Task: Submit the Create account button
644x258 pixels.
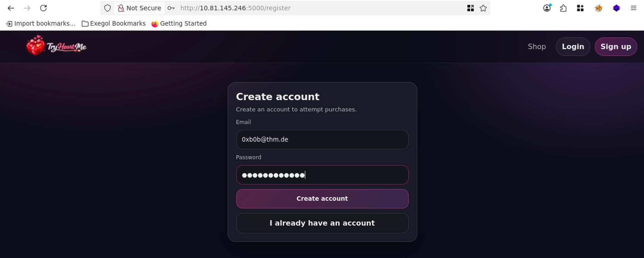Action: click(322, 199)
